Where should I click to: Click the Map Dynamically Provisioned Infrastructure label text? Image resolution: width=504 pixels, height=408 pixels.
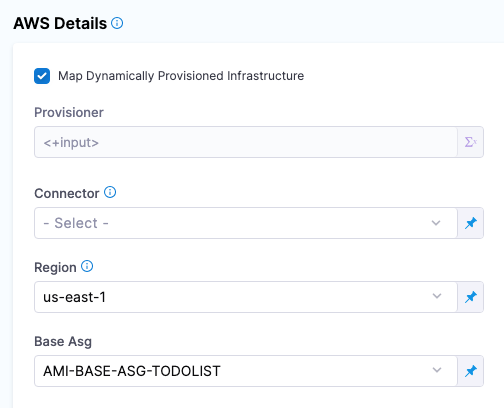181,76
